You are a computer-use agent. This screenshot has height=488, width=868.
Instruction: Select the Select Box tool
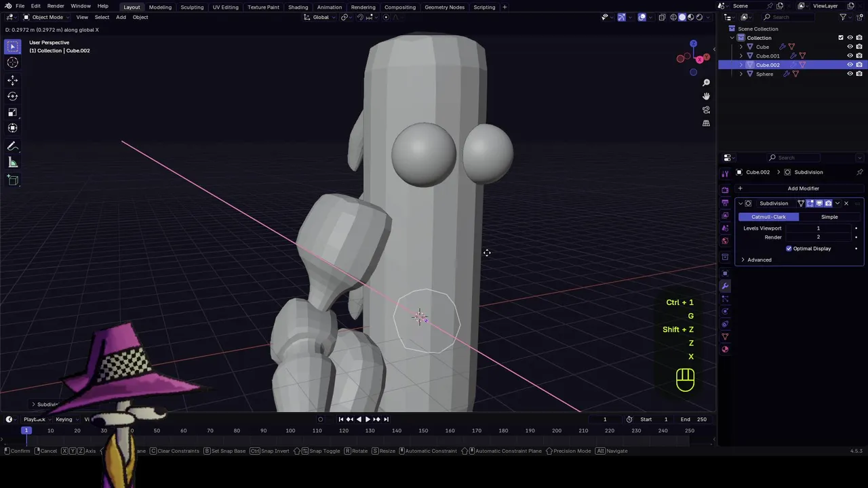point(12,47)
